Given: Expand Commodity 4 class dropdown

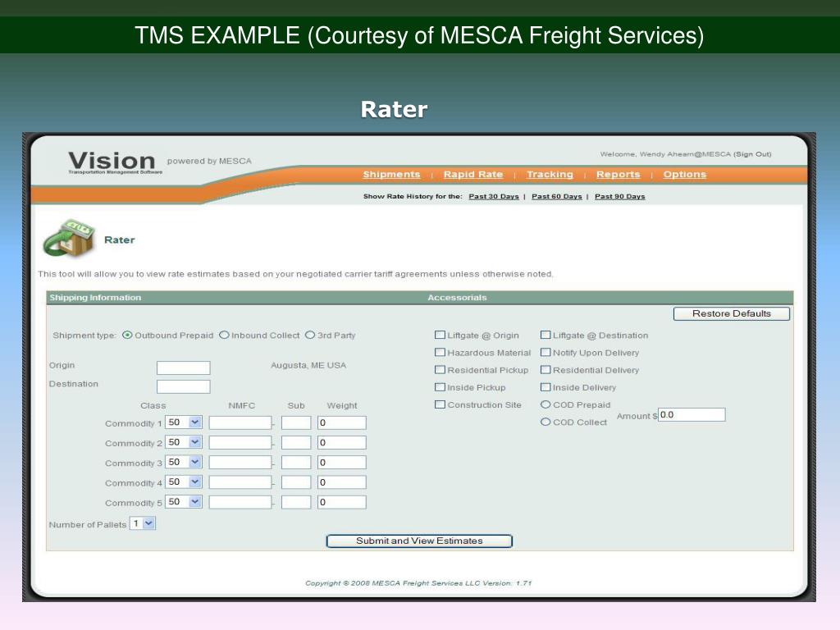Looking at the screenshot, I should [x=184, y=482].
